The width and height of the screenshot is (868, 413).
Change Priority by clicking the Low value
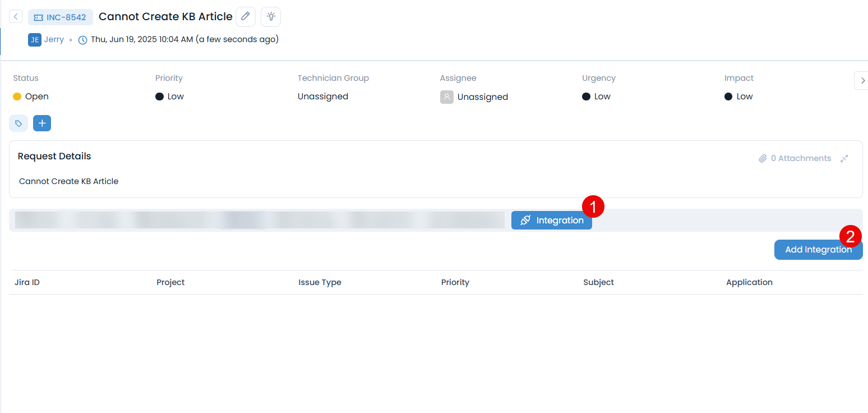tap(169, 97)
